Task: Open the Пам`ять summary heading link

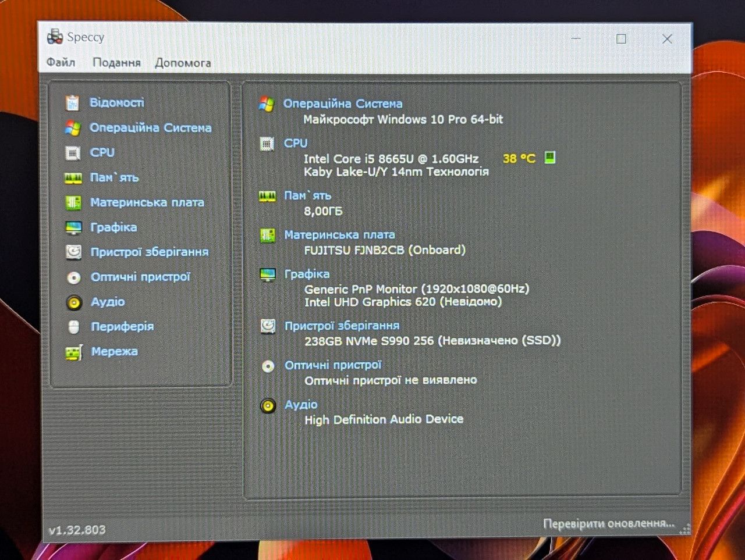Action: tap(308, 196)
